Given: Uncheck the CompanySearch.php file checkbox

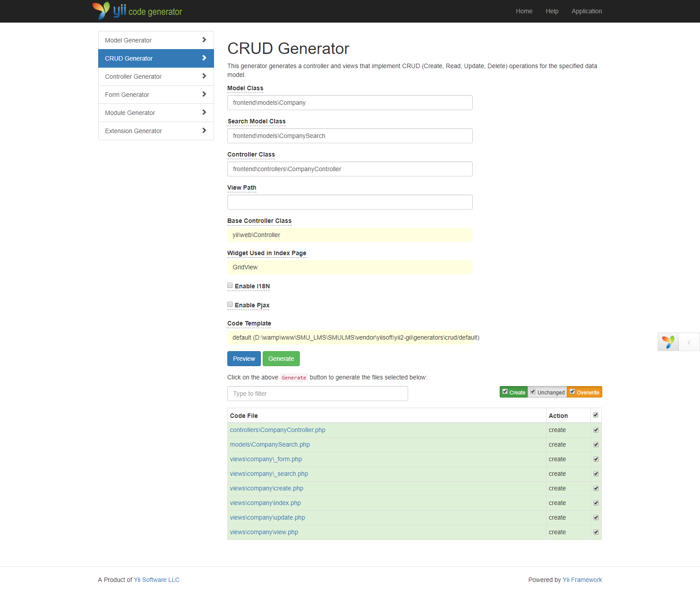Looking at the screenshot, I should tap(596, 445).
